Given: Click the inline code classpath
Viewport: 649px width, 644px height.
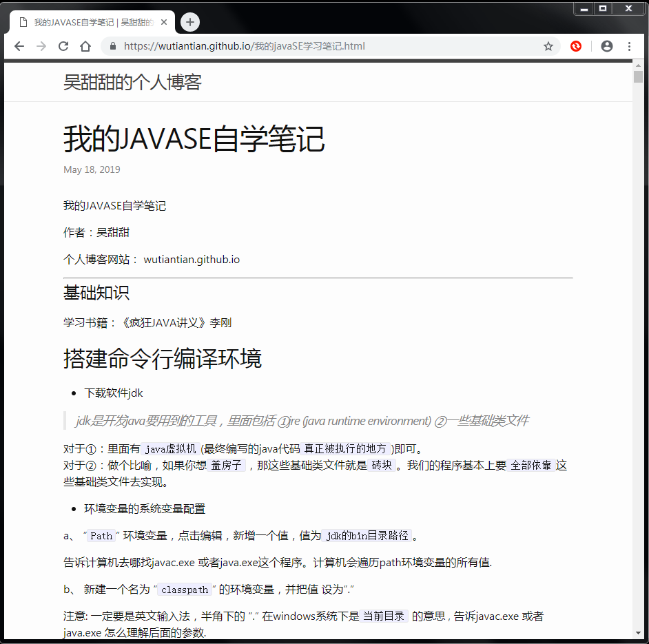Looking at the screenshot, I should click(x=185, y=590).
